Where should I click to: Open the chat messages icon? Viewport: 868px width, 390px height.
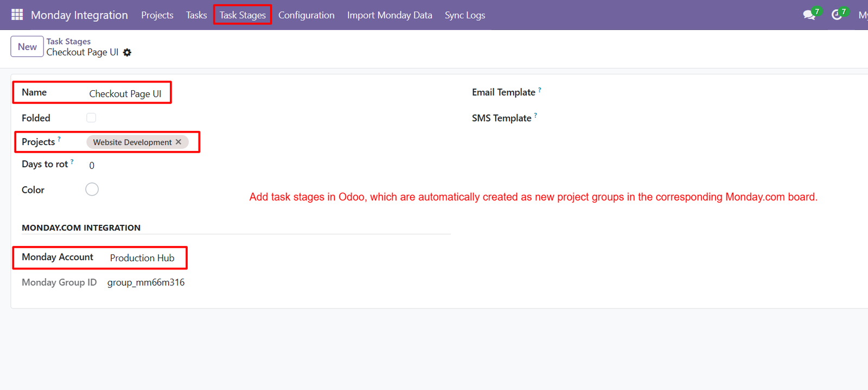tap(809, 15)
